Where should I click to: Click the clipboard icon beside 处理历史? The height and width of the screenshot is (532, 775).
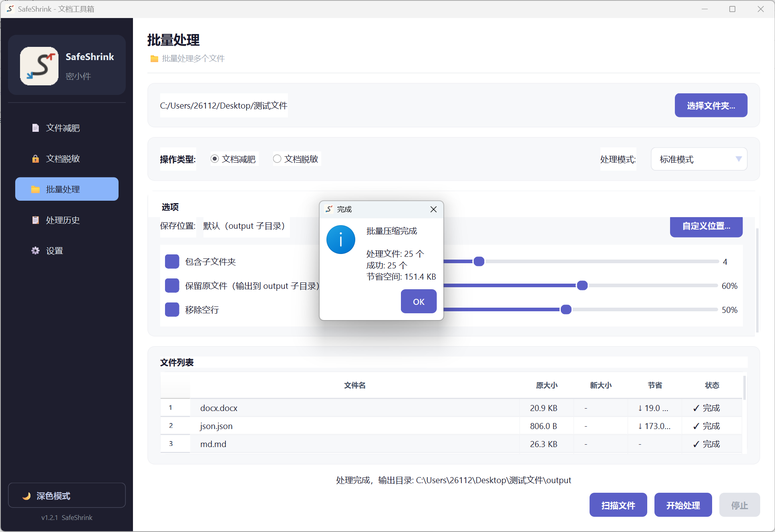pyautogui.click(x=36, y=220)
